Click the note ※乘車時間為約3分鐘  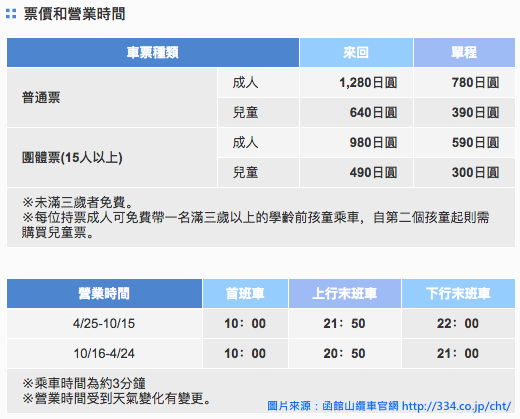pyautogui.click(x=84, y=383)
